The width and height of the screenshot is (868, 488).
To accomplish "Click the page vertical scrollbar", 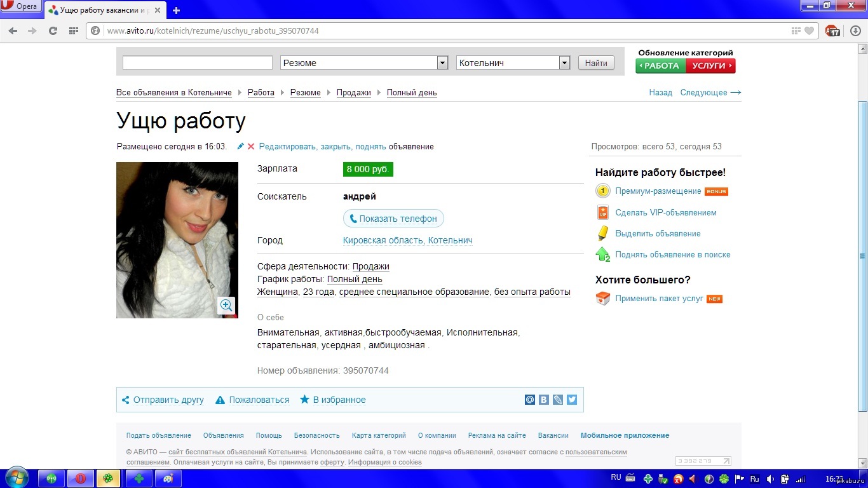I will 862,254.
